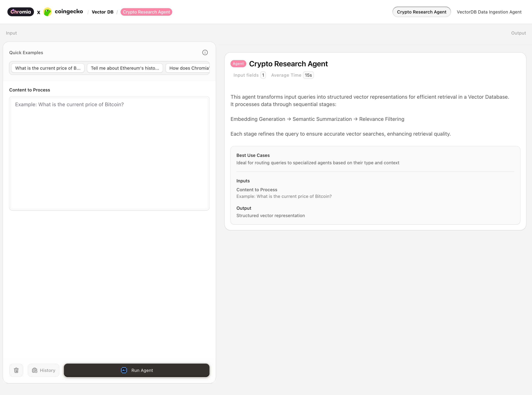Select the Ethereum history quick example

[x=125, y=68]
